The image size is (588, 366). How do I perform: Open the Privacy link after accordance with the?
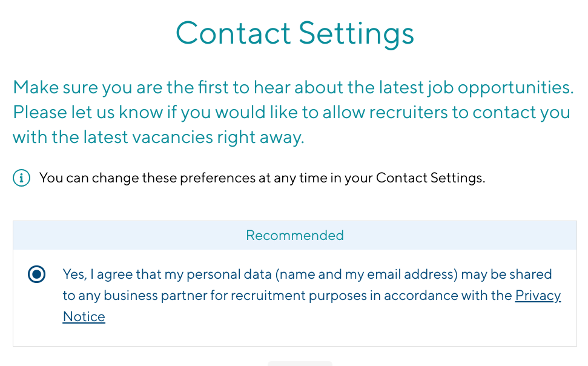point(538,296)
